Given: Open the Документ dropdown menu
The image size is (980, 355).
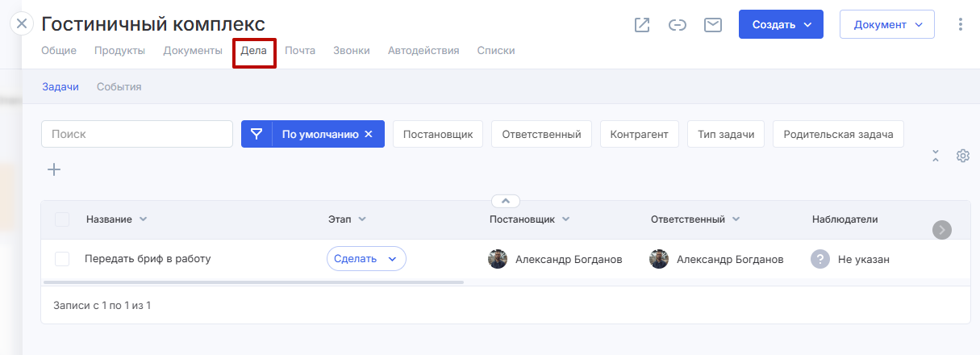Looking at the screenshot, I should click(886, 24).
